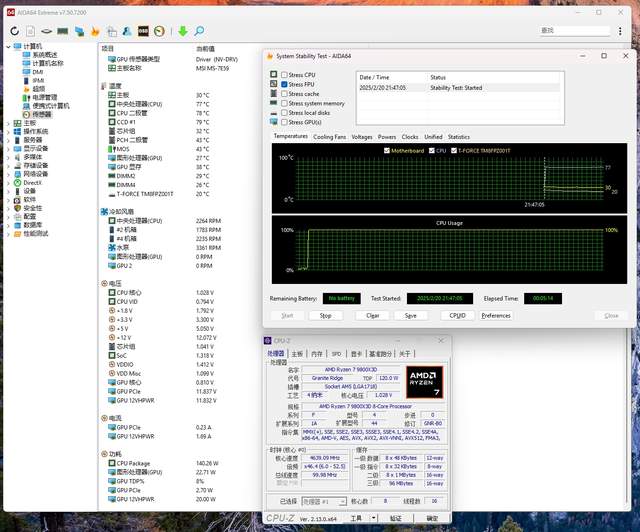Open the 工具 dropdown arrow in CPU-Z

(373, 518)
